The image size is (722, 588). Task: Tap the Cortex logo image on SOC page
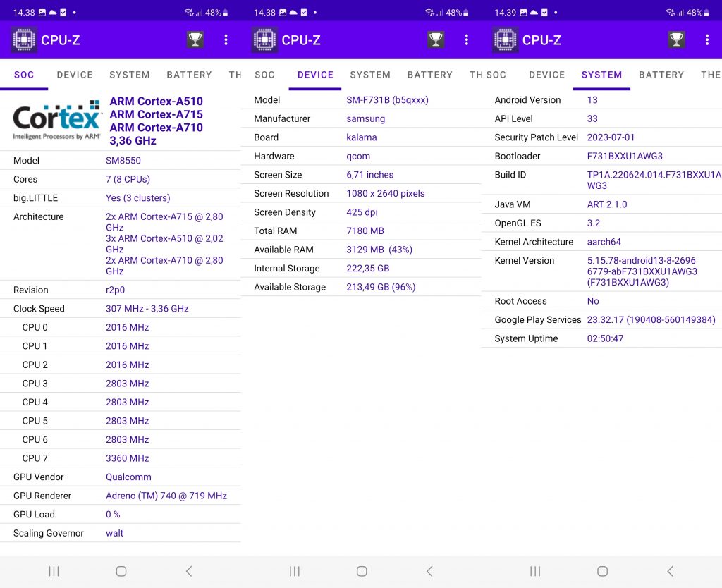pos(56,120)
